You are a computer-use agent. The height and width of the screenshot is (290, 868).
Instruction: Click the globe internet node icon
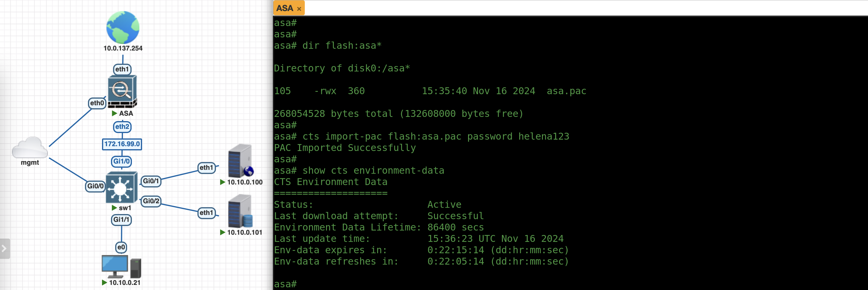[123, 28]
